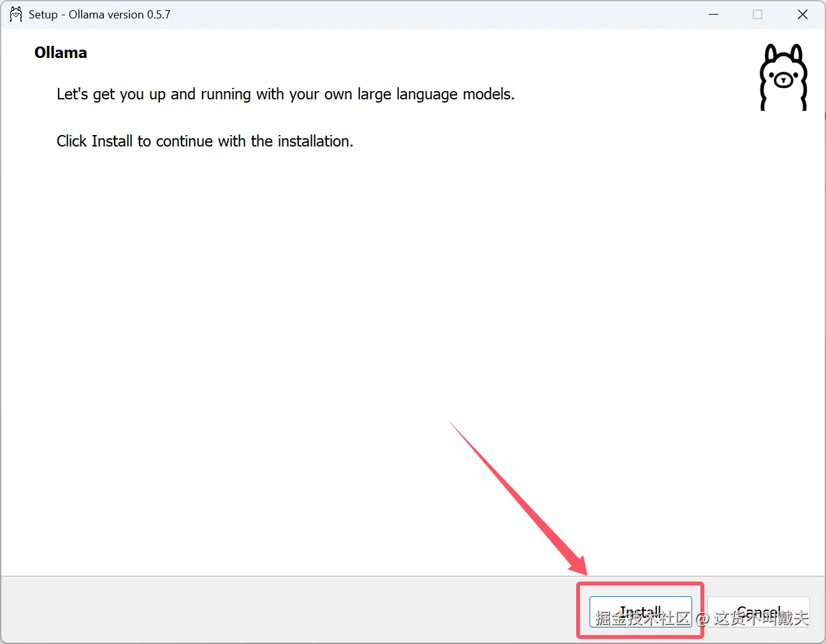Click the "Let's get you up and running" text

[x=286, y=94]
